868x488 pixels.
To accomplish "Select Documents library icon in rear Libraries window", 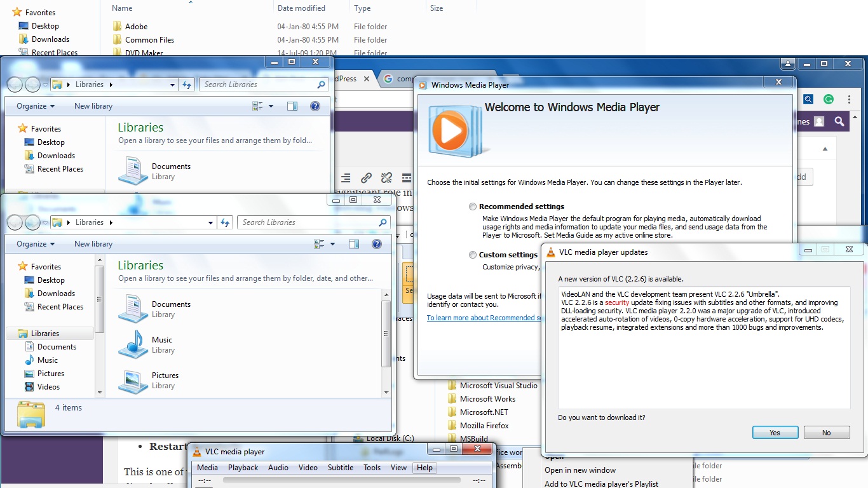I will point(133,171).
